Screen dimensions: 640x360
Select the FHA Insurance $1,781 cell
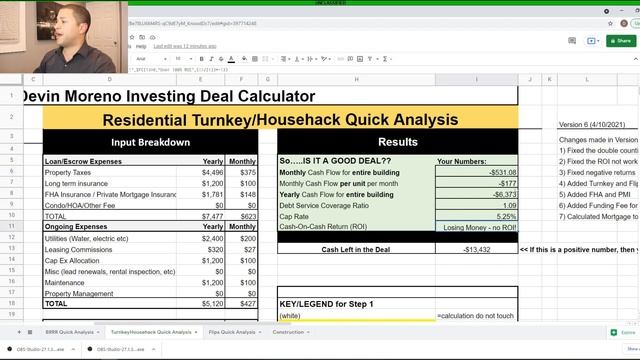[x=200, y=194]
